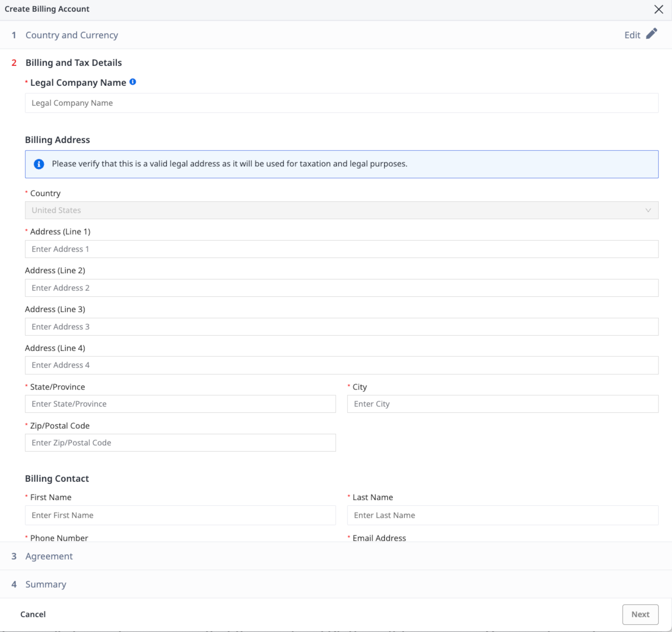The height and width of the screenshot is (632, 672).
Task: Select the Billing and Tax Details step heading
Action: 74,63
